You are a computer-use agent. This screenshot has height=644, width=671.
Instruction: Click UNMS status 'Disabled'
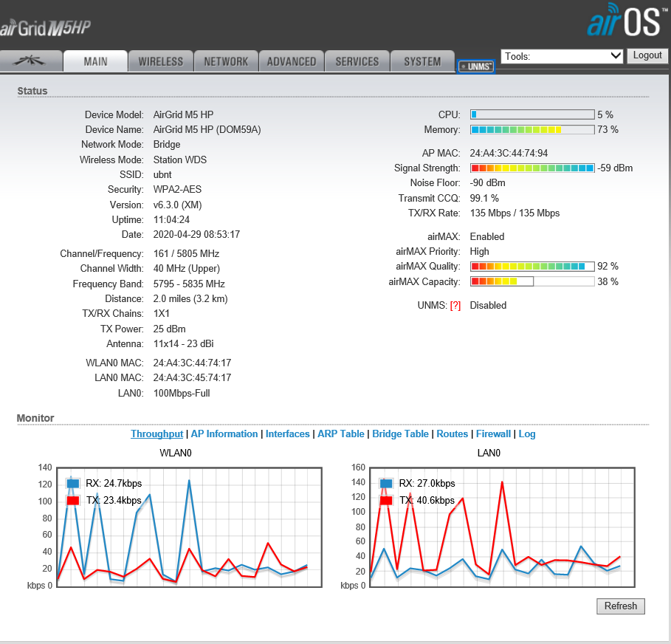488,305
